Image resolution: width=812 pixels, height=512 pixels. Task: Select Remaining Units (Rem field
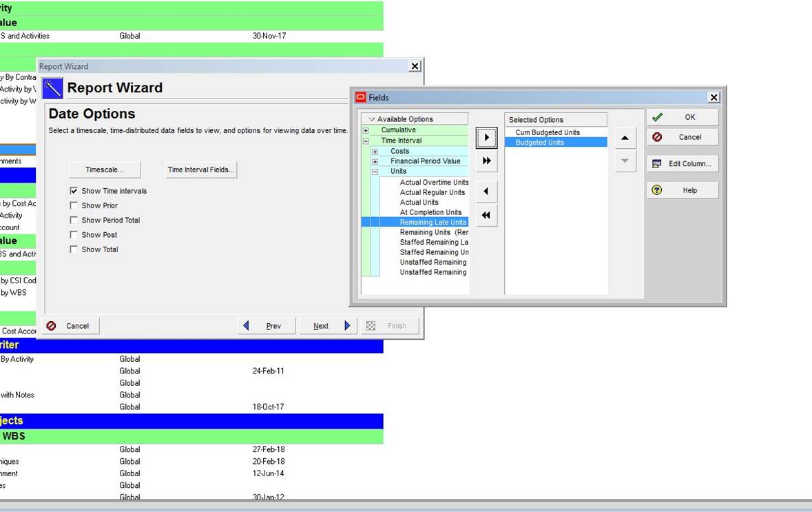click(434, 232)
